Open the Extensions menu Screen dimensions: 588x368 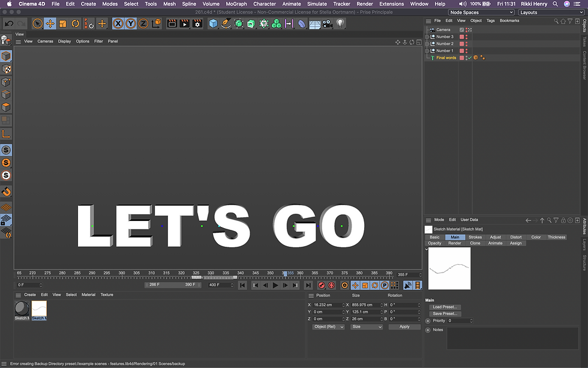coord(391,4)
